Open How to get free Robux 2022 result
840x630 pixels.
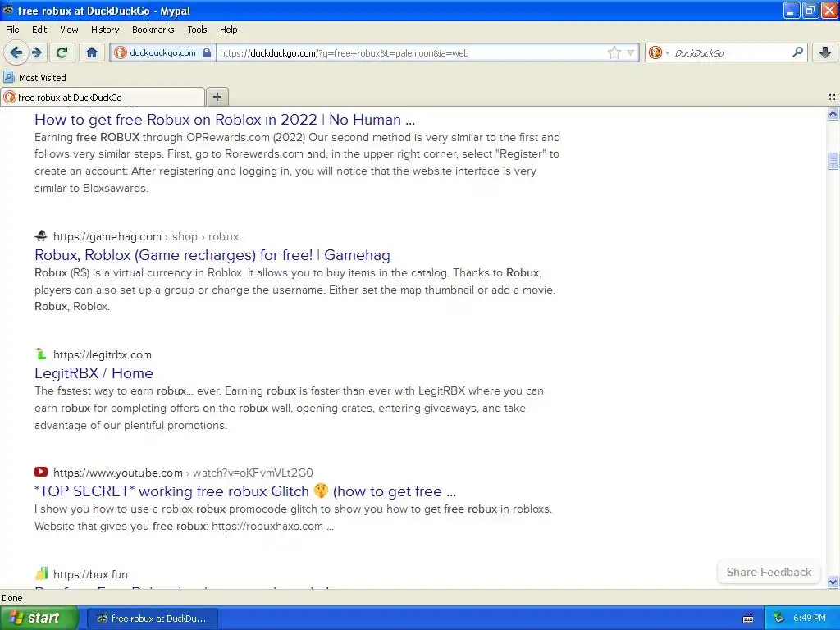click(225, 120)
